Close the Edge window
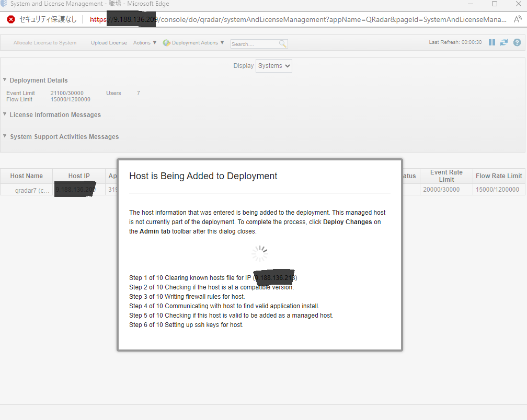The height and width of the screenshot is (420, 527). coord(518,4)
